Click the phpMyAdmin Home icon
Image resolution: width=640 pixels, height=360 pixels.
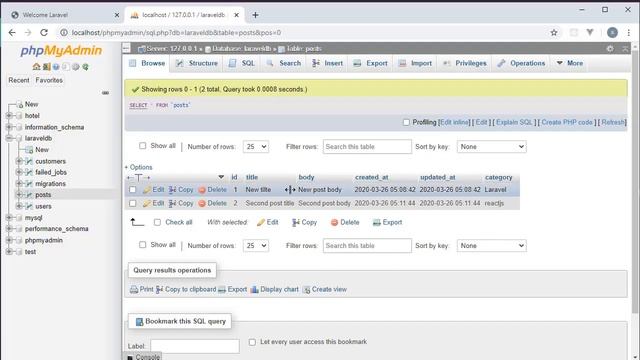tap(36, 67)
